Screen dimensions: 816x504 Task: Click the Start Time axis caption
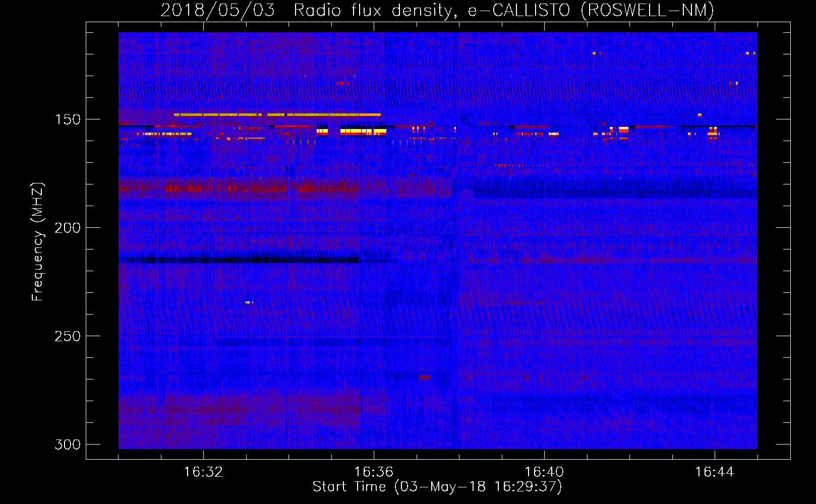click(437, 487)
